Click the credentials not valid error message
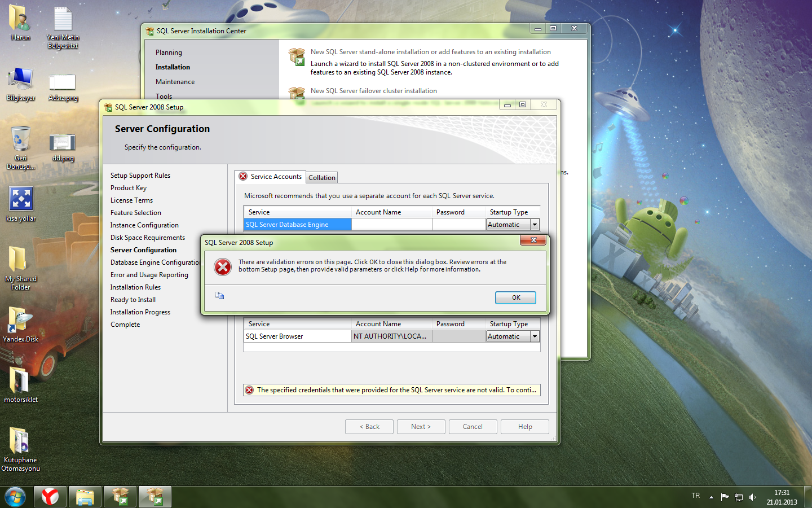 [396, 390]
